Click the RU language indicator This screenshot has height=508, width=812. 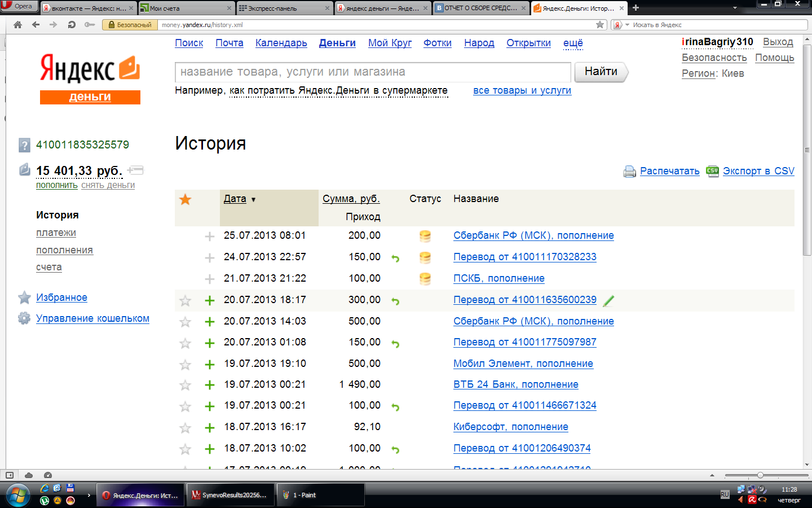pos(725,494)
